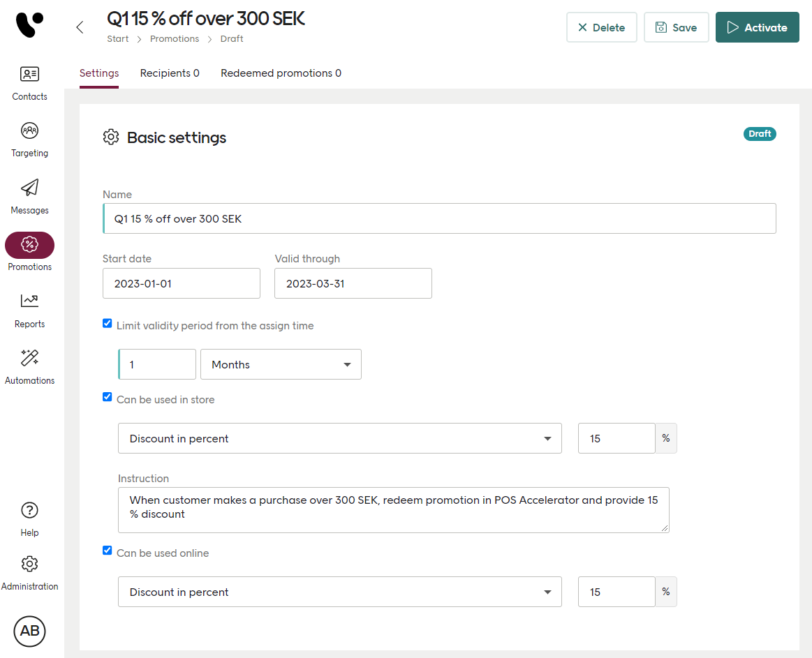The width and height of the screenshot is (812, 658).
Task: Follow the Promotions breadcrumb link
Action: [175, 38]
